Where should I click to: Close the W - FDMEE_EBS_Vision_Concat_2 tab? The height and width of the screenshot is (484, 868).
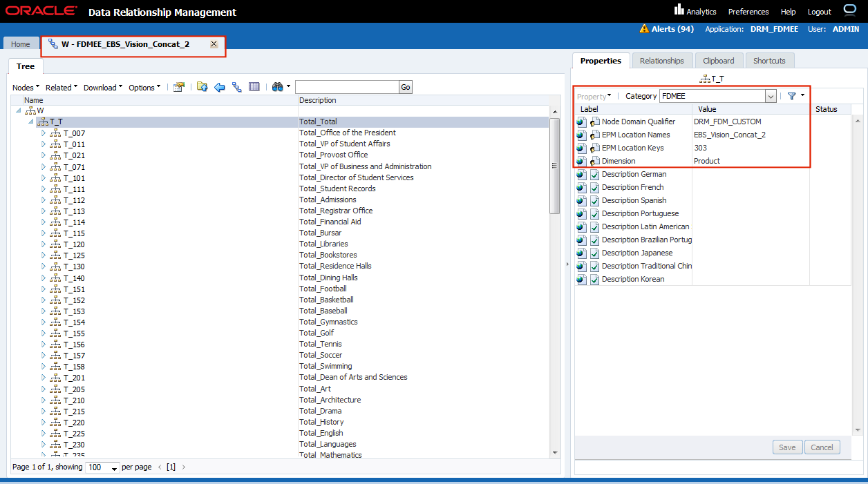coord(214,44)
